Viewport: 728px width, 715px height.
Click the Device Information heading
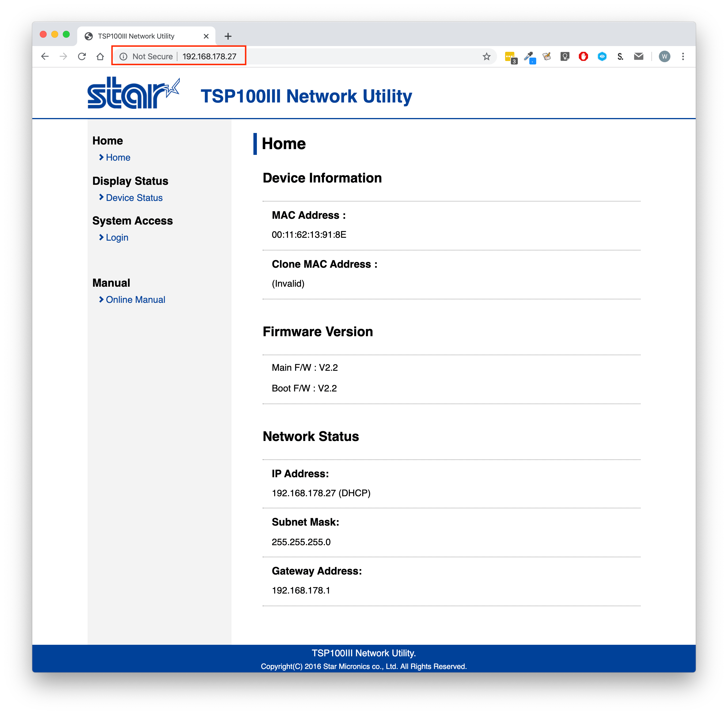coord(322,178)
